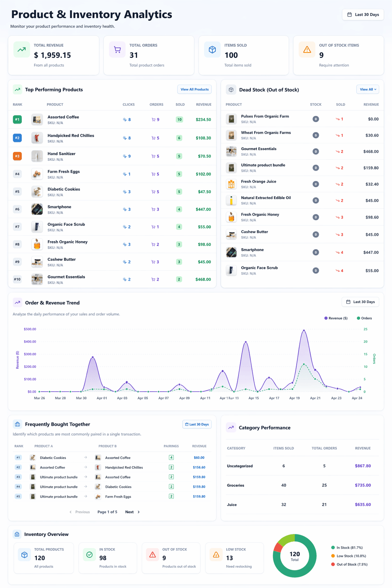
Task: Select Page 1 of 5 indicator
Action: tap(107, 512)
